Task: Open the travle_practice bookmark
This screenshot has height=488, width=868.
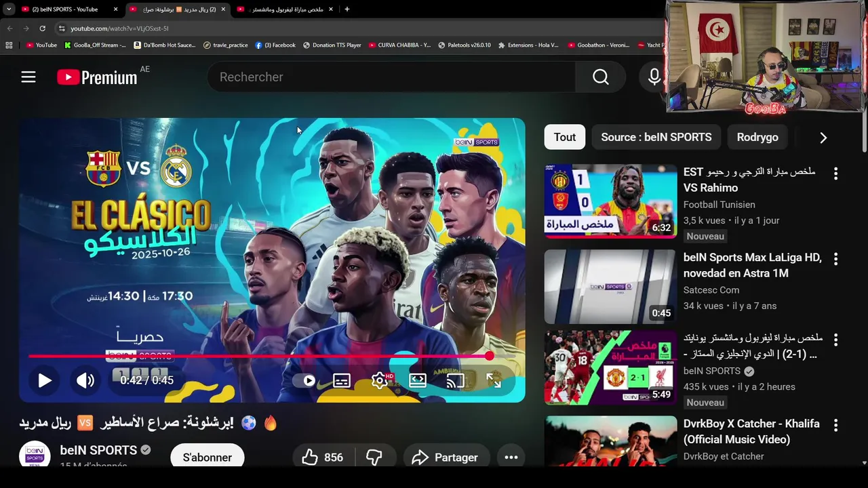Action: pyautogui.click(x=226, y=45)
